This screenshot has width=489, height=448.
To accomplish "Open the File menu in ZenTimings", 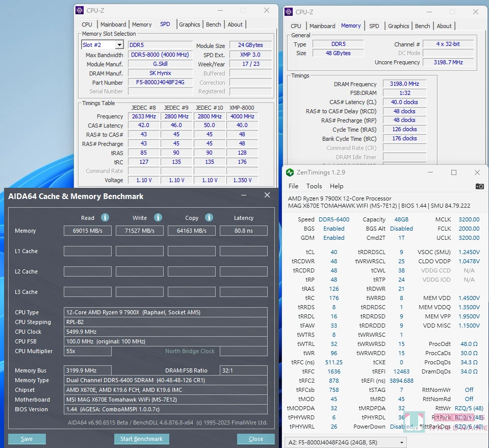I will [x=294, y=186].
